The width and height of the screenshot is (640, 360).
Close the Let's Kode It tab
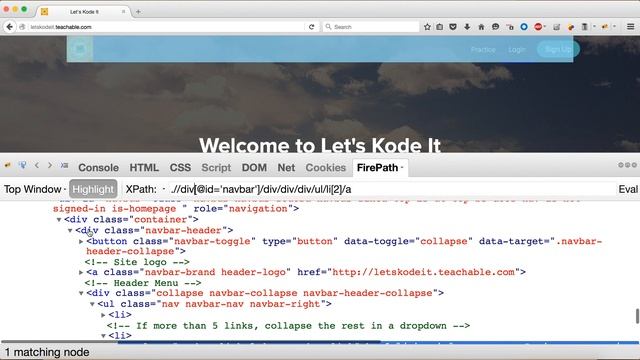[124, 12]
